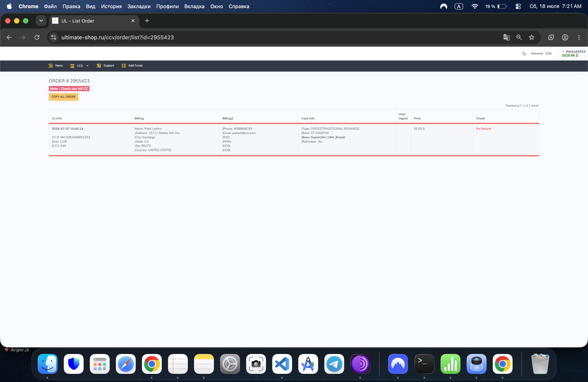
Task: Click the NordVPN mountain icon in menu bar
Action: point(444,6)
